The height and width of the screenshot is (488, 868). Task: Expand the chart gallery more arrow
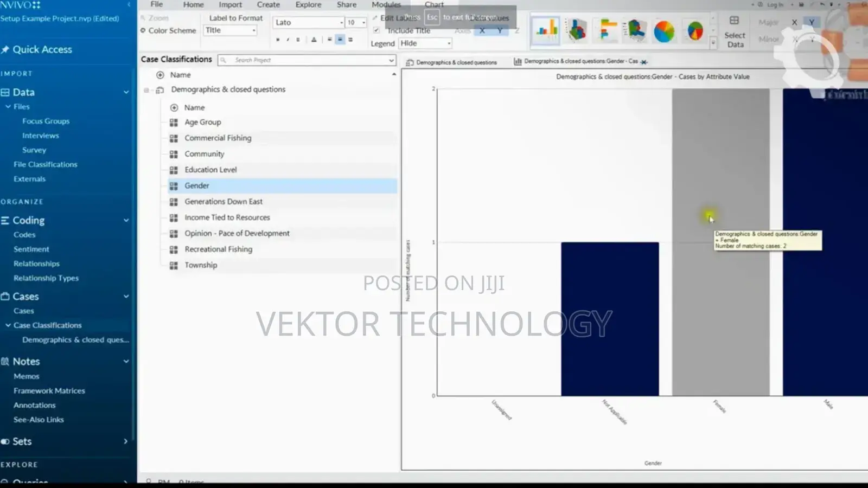(713, 42)
